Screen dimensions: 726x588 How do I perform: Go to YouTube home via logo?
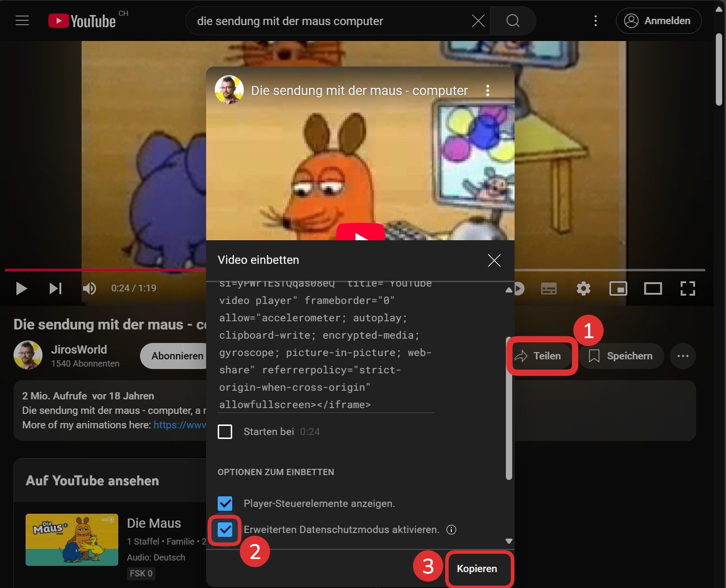(x=82, y=21)
